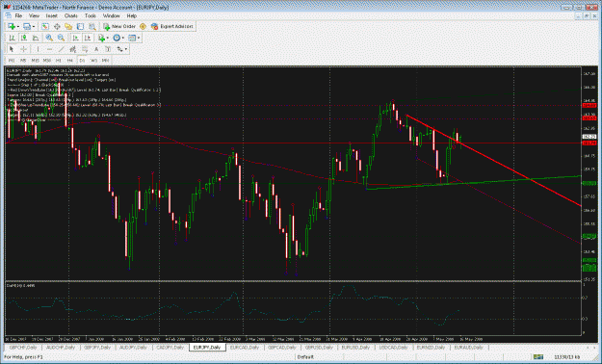Viewport: 602px width, 364px height.
Task: Select the trendline drawing tool
Action: coord(62,49)
